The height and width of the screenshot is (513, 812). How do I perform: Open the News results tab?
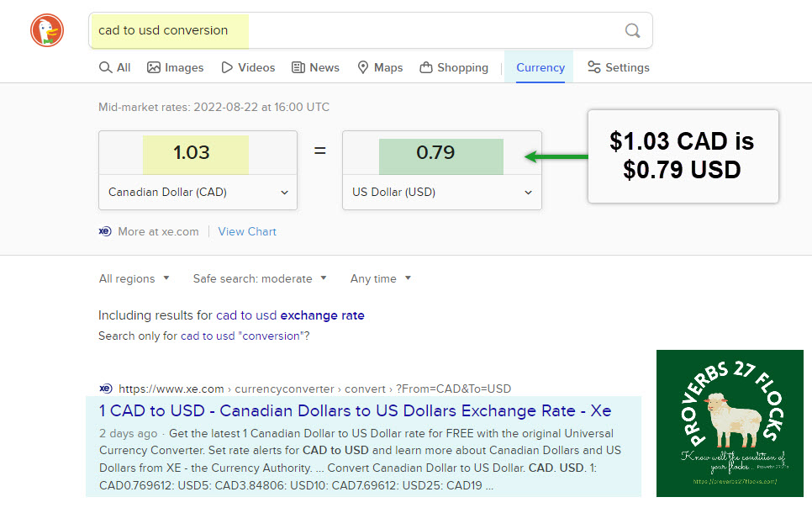(315, 67)
